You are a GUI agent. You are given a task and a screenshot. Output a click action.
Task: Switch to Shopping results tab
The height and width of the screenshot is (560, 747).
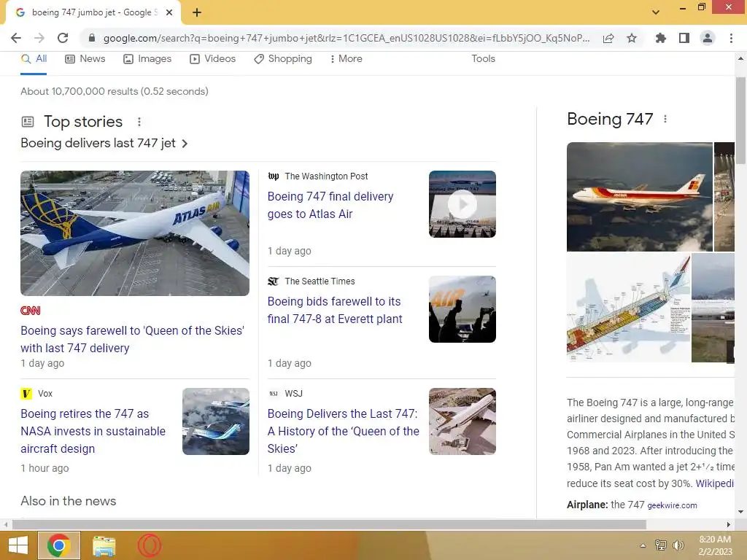pos(283,59)
